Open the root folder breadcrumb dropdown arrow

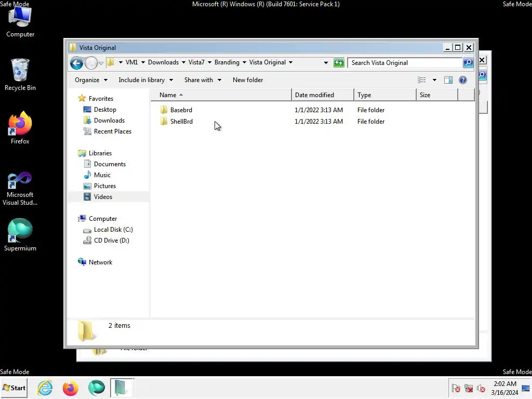click(x=121, y=62)
